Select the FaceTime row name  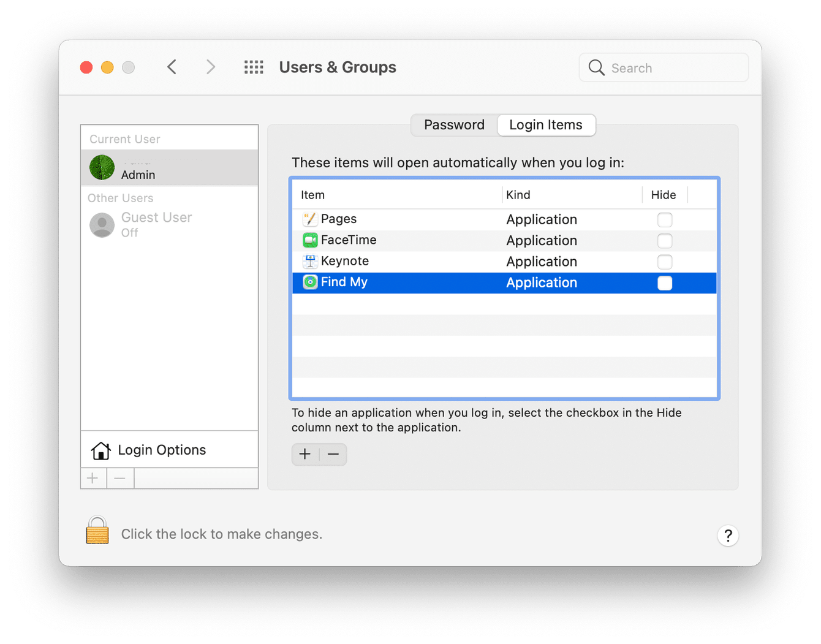pos(349,240)
